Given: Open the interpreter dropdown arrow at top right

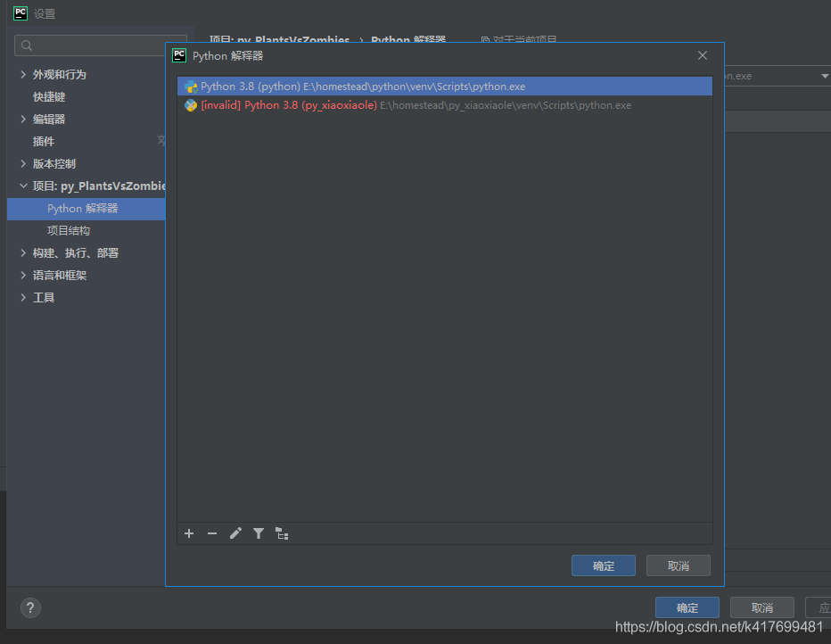Looking at the screenshot, I should (x=824, y=77).
